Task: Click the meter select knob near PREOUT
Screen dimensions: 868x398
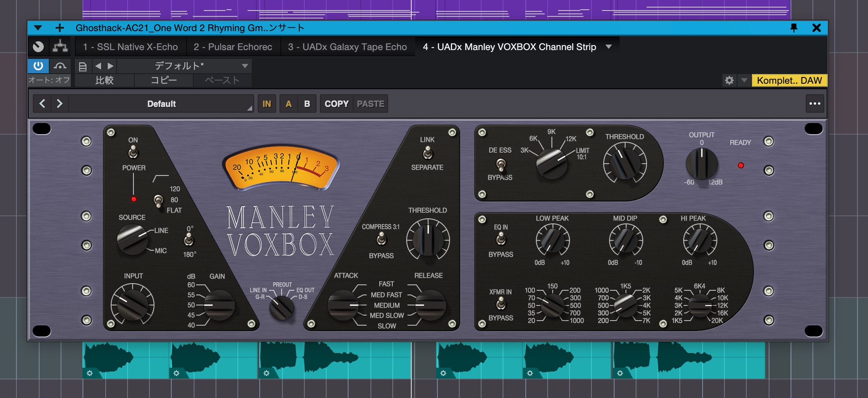Action: (281, 308)
